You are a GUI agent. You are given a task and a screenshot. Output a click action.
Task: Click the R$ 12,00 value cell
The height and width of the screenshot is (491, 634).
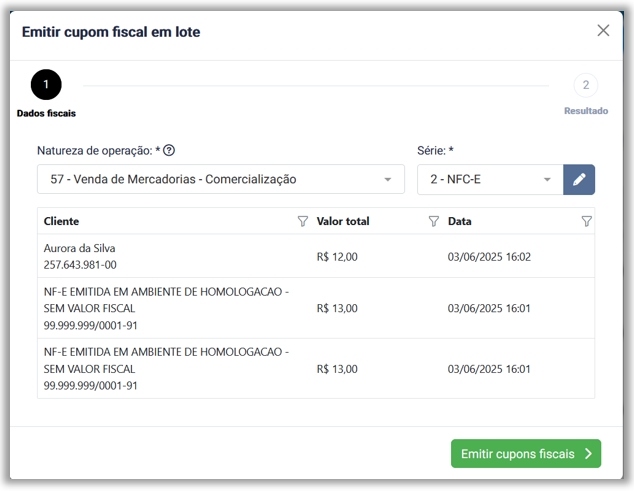click(337, 257)
